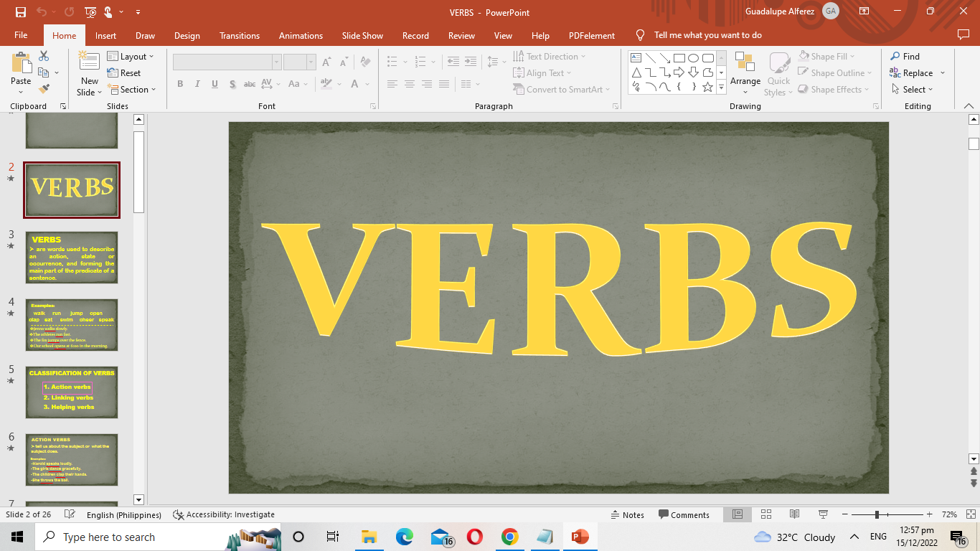This screenshot has height=551, width=980.
Task: Click the Format Painter brush icon
Action: click(44, 89)
